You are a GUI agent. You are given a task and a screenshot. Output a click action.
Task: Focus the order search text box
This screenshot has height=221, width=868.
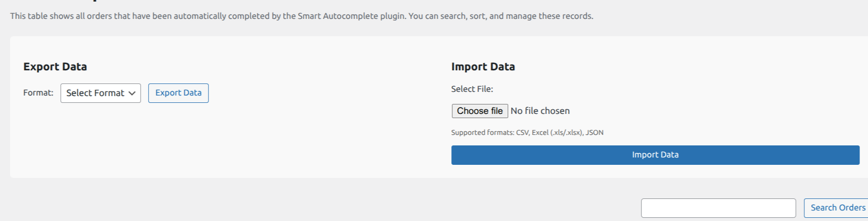click(718, 208)
